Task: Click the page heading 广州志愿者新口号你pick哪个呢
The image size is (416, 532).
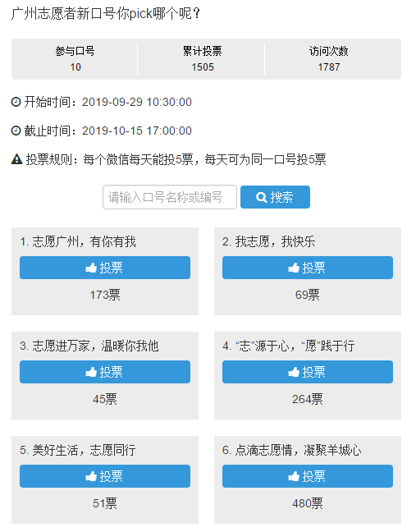Action: 106,14
